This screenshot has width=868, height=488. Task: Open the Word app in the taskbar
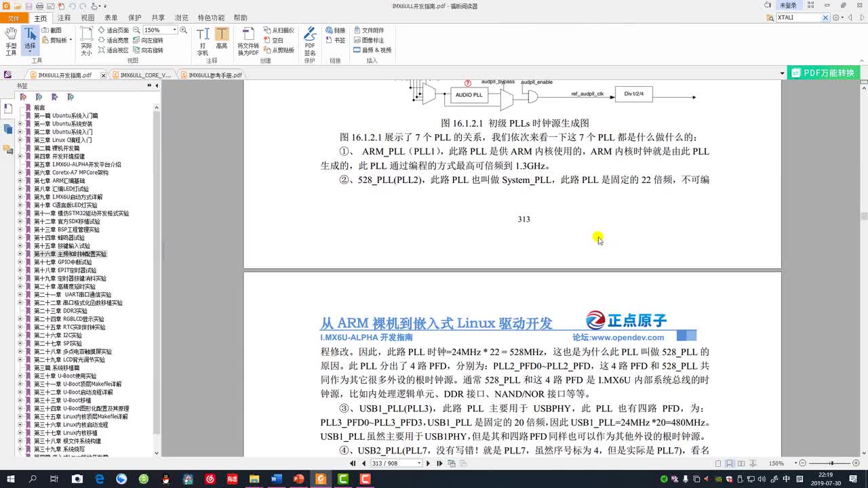click(x=276, y=479)
